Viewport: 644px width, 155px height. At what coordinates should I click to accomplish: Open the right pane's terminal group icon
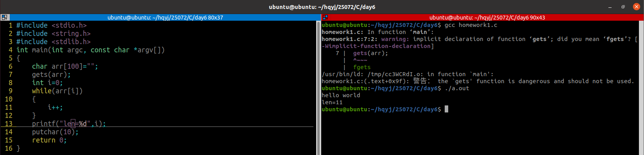pos(325,18)
